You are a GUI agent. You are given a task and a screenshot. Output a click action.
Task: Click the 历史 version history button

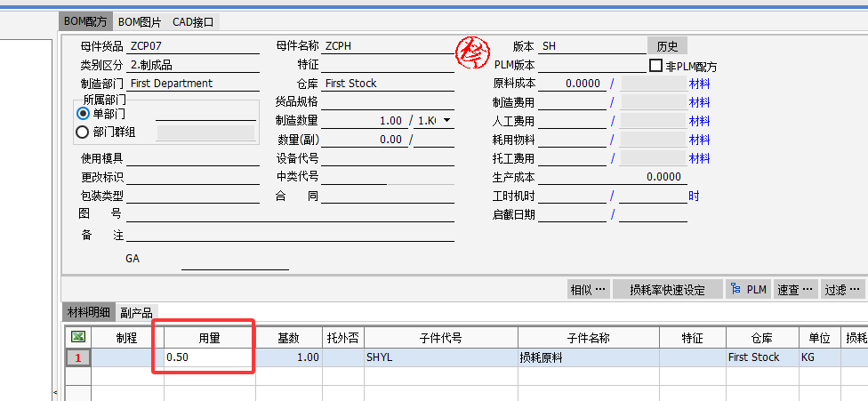pyautogui.click(x=667, y=46)
